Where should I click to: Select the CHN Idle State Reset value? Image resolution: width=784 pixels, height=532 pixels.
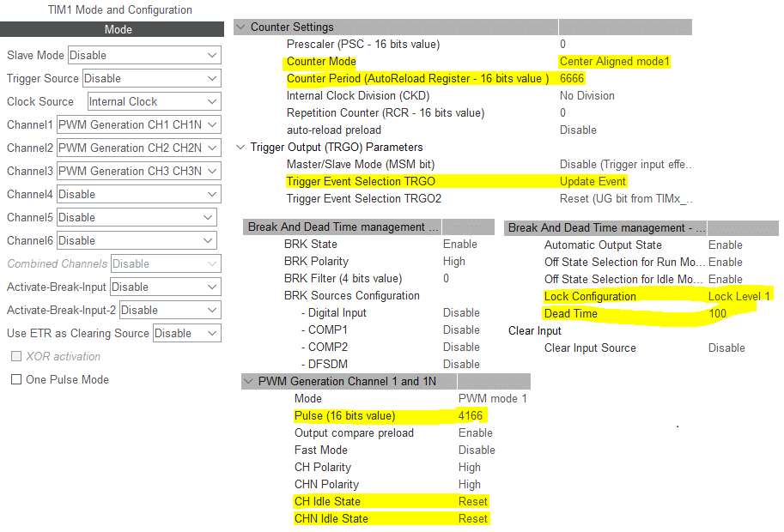[472, 519]
